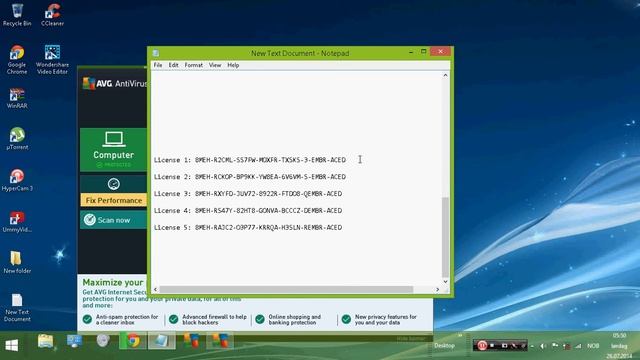Click Notepad taskbar button
The height and width of the screenshot is (360, 640).
[x=162, y=341]
